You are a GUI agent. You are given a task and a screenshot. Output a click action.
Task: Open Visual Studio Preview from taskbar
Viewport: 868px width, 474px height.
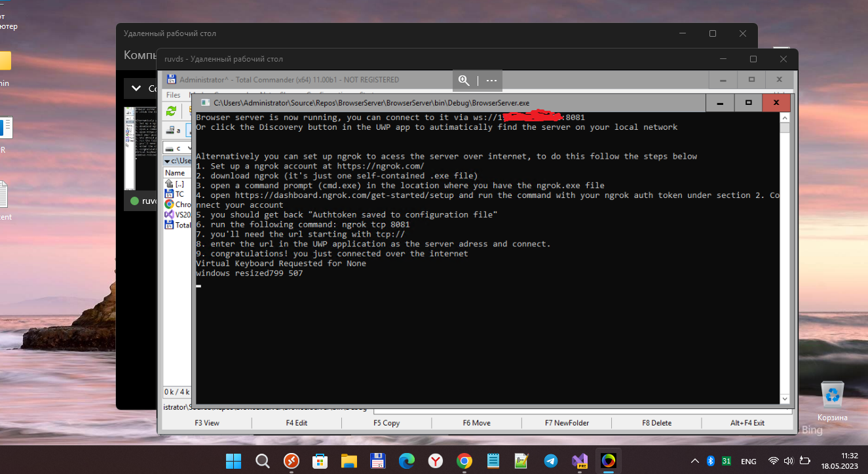[580, 461]
